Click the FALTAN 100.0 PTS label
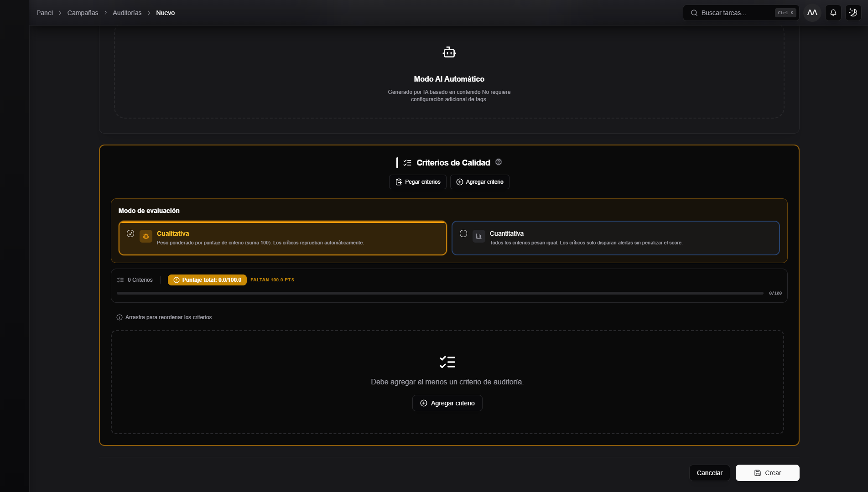The width and height of the screenshot is (868, 492). [272, 280]
